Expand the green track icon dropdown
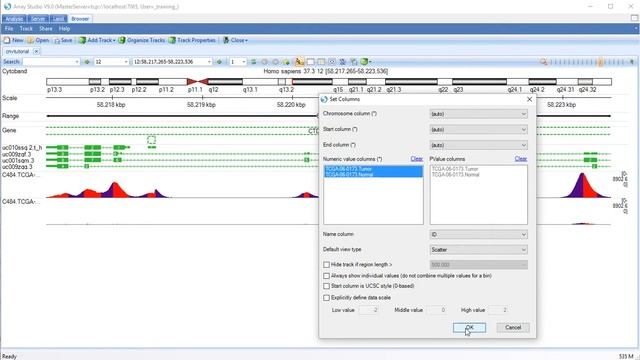Viewport: 640px width, 360px height. point(370,62)
